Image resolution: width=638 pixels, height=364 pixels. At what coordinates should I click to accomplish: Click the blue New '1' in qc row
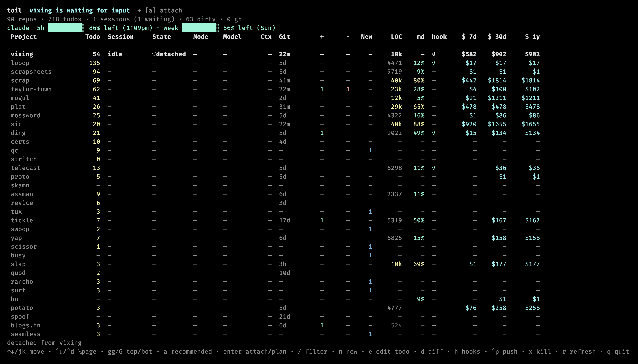pyautogui.click(x=370, y=151)
